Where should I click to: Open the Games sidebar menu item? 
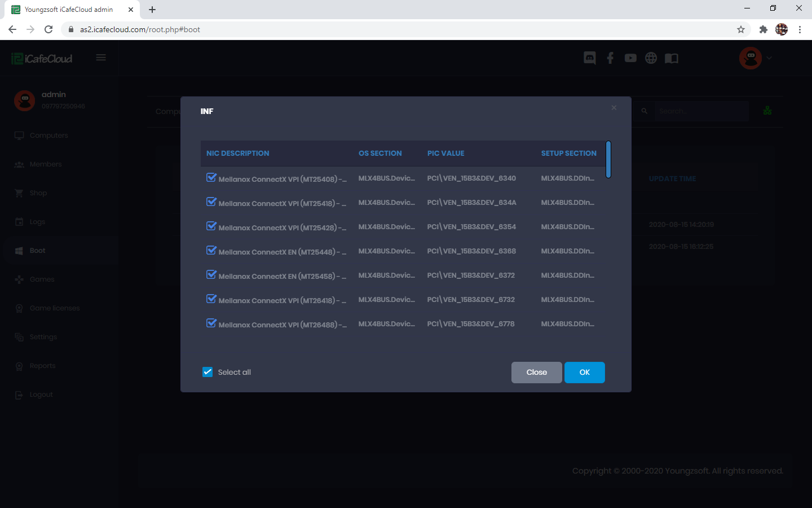[42, 279]
